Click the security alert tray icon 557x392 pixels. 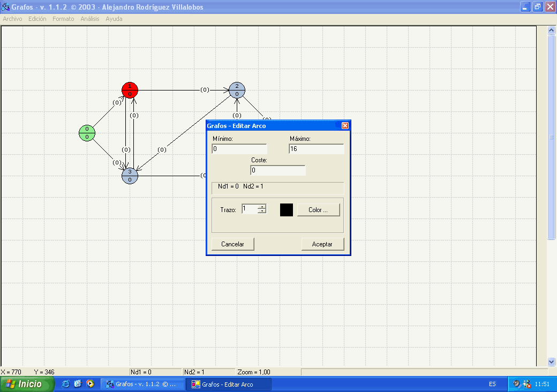(527, 384)
